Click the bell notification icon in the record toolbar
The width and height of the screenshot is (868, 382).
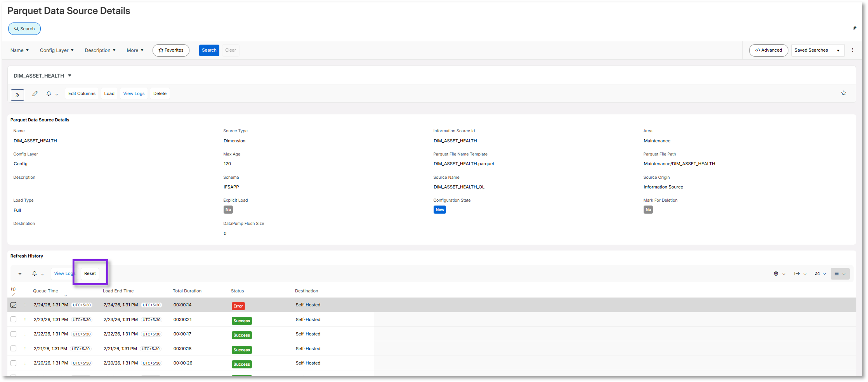(x=48, y=94)
